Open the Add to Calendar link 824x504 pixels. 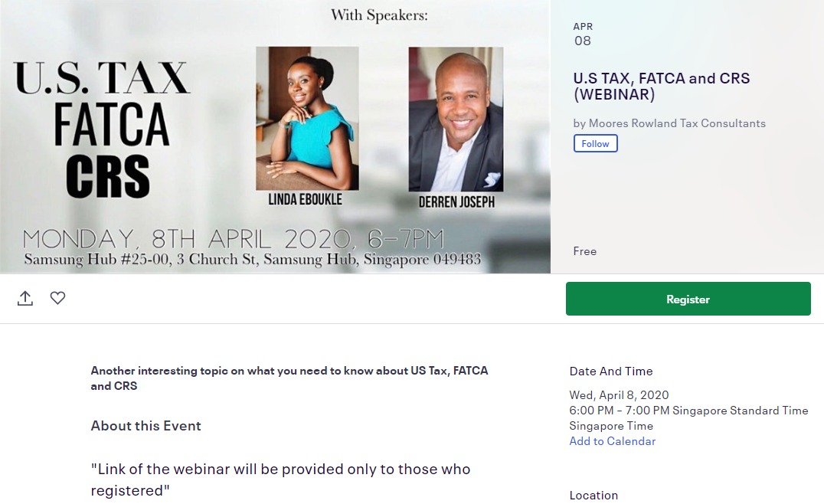(x=612, y=441)
